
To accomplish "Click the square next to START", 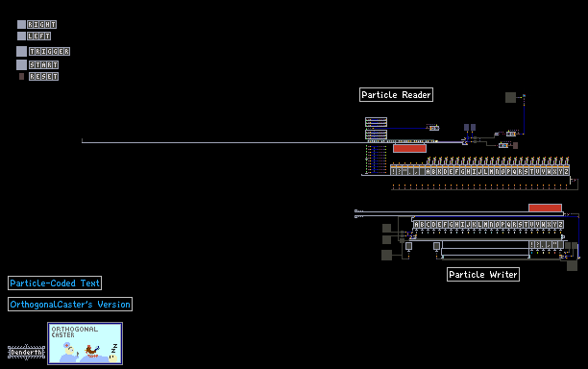I will 21,65.
